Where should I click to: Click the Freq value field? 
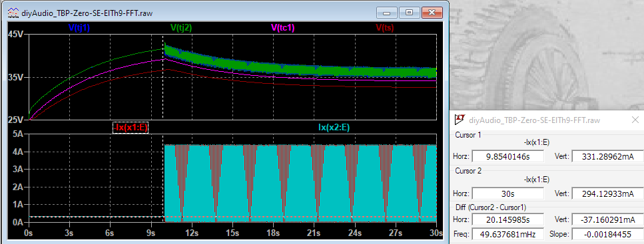click(507, 235)
